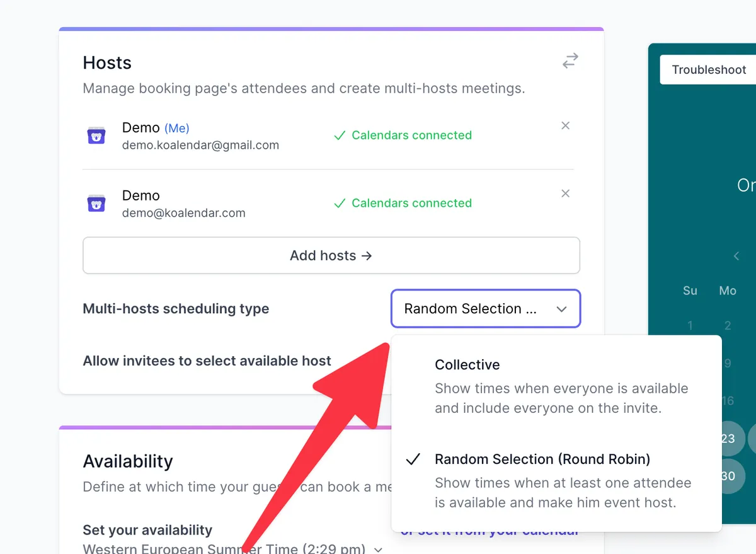This screenshot has width=756, height=554.
Task: Click the checkmark beside the second Calendars connected
Action: [340, 204]
